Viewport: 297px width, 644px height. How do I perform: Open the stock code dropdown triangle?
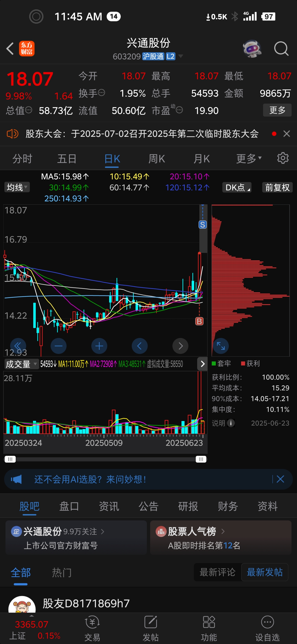pyautogui.click(x=181, y=56)
